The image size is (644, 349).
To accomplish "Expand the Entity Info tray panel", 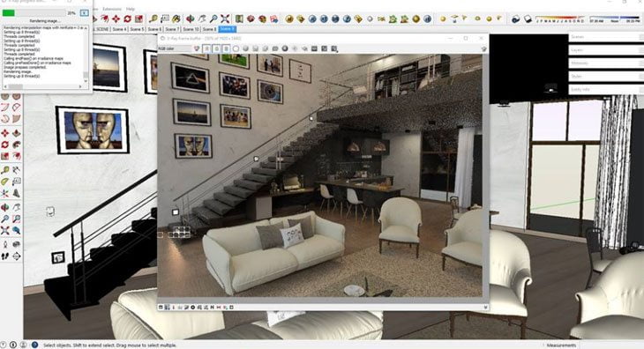I will 606,89.
